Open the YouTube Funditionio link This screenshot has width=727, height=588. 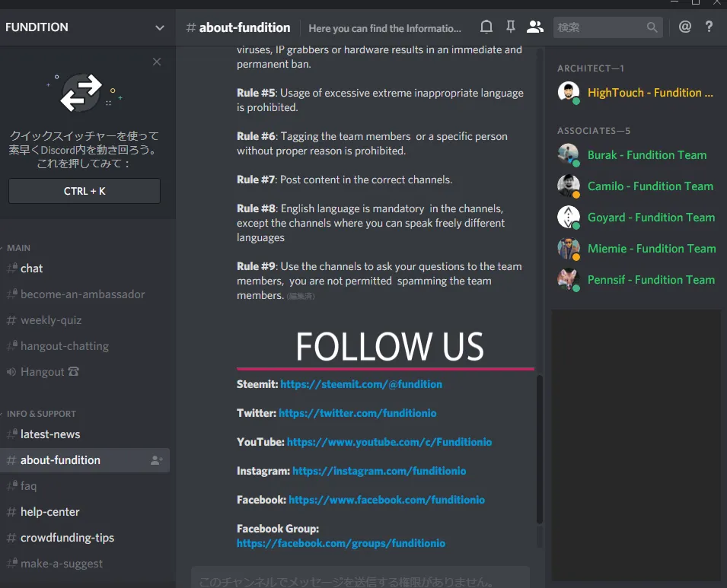click(x=390, y=442)
